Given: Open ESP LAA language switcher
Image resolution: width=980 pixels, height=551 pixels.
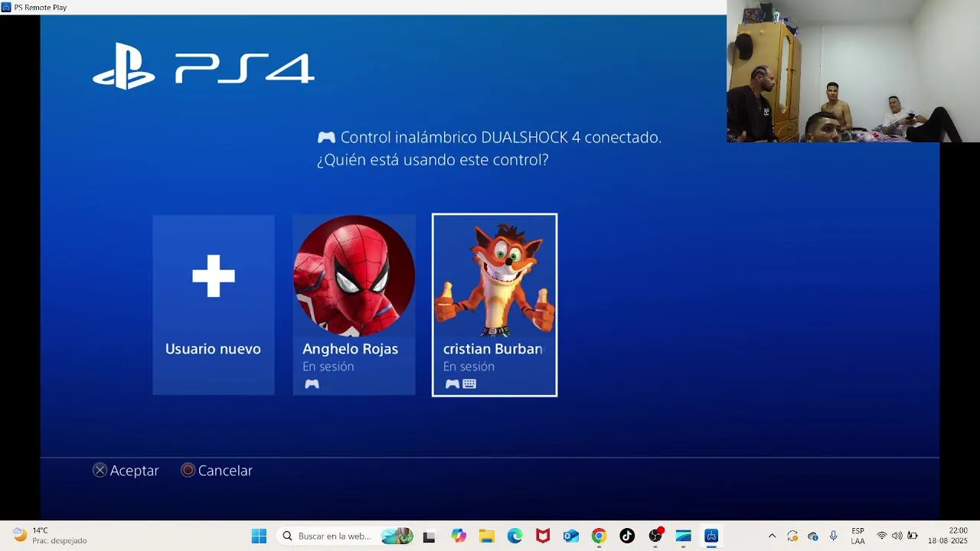Looking at the screenshot, I should tap(857, 536).
